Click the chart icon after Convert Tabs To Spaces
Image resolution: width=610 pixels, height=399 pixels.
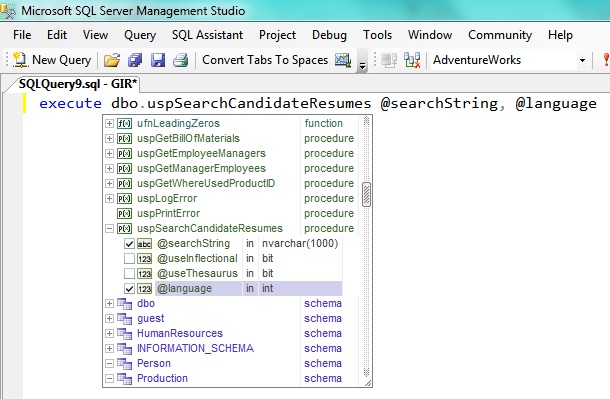(x=343, y=60)
